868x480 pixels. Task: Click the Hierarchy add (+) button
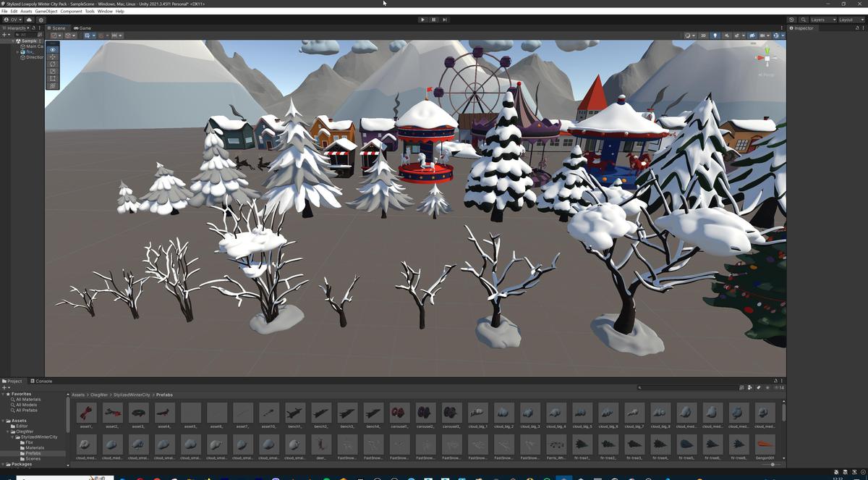[4, 35]
